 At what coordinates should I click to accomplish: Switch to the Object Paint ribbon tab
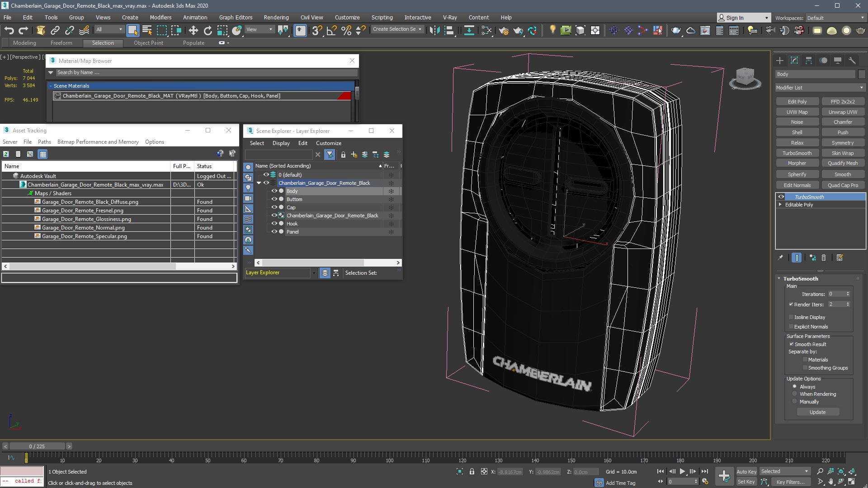148,43
